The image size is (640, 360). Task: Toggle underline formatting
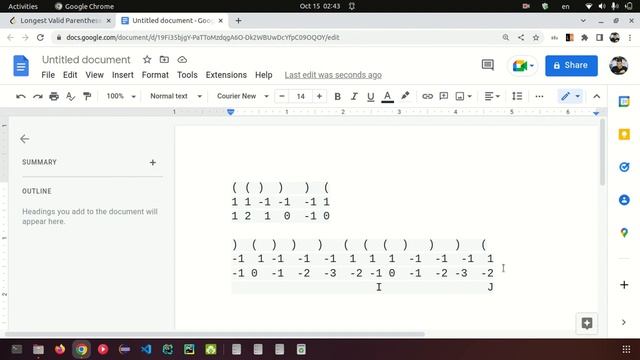pos(371,96)
